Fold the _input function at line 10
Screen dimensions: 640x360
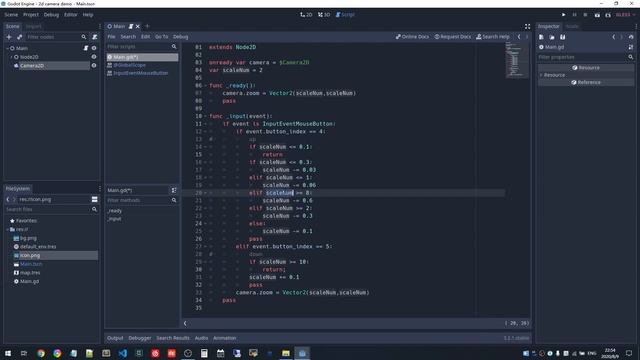205,116
